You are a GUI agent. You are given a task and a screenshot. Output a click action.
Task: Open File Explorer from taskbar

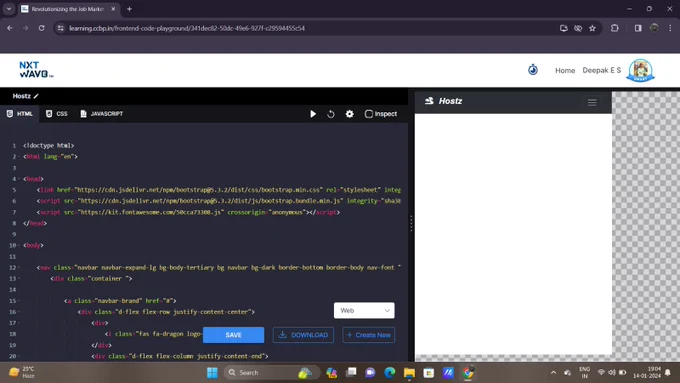(x=409, y=373)
